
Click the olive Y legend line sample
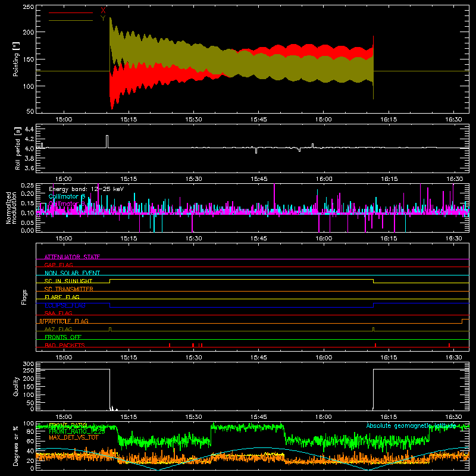click(x=71, y=21)
